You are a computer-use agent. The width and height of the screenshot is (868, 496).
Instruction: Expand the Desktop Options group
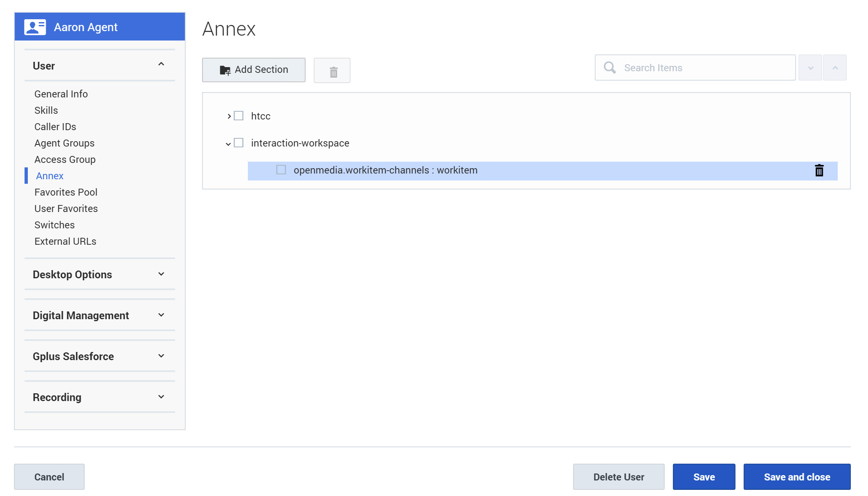(x=161, y=274)
